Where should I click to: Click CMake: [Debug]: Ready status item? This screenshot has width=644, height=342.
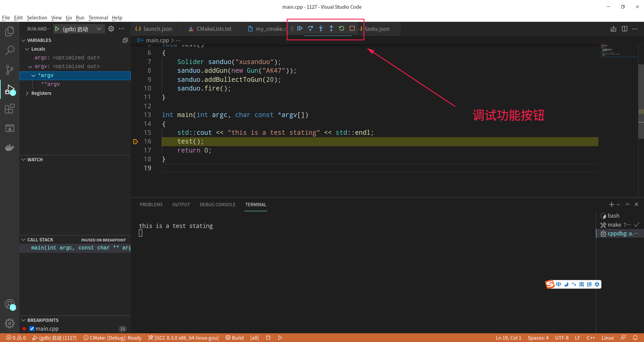click(x=112, y=338)
